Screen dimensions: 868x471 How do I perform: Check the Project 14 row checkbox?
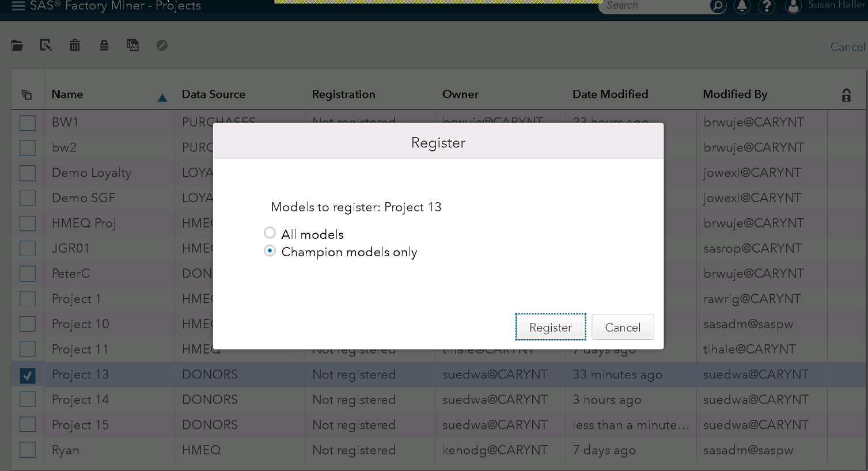pos(28,400)
